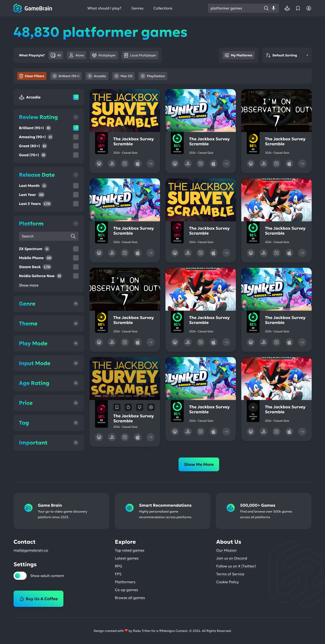The image size is (325, 644).
Task: Expand the Age Rating filter
Action: pyautogui.click(x=76, y=383)
